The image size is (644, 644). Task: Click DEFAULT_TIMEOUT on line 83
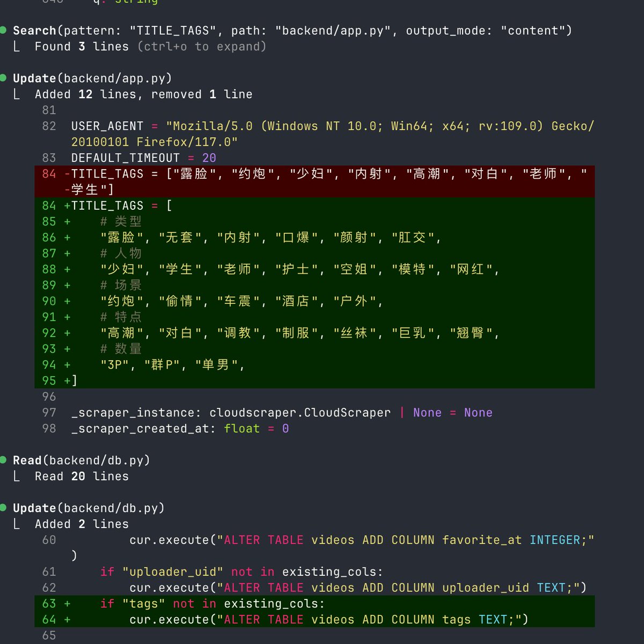pyautogui.click(x=126, y=158)
